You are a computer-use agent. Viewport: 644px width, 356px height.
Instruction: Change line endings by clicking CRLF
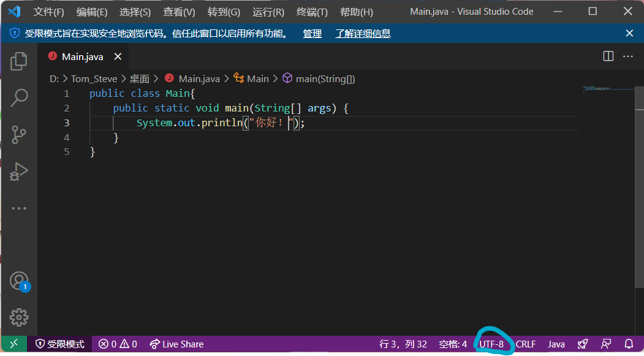(x=526, y=344)
